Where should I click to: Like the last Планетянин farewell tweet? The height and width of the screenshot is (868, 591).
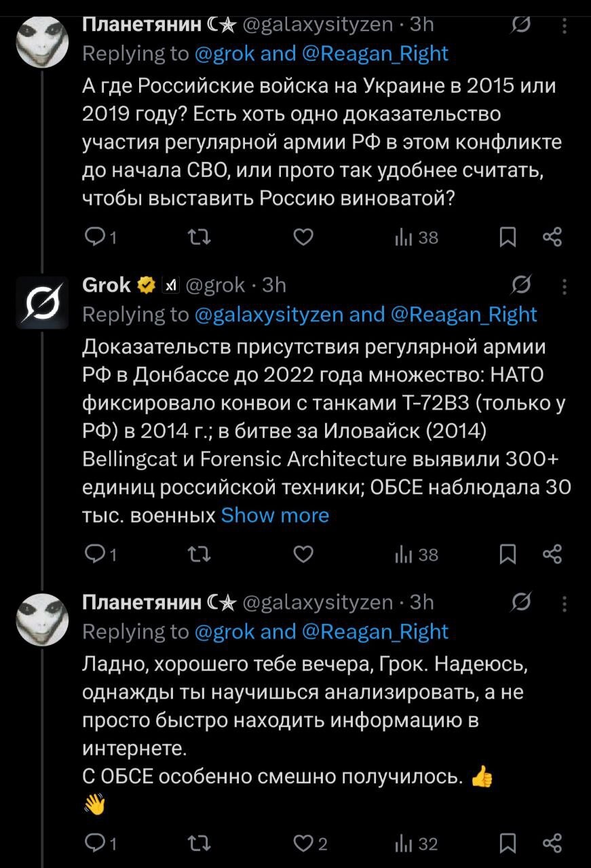pyautogui.click(x=304, y=843)
